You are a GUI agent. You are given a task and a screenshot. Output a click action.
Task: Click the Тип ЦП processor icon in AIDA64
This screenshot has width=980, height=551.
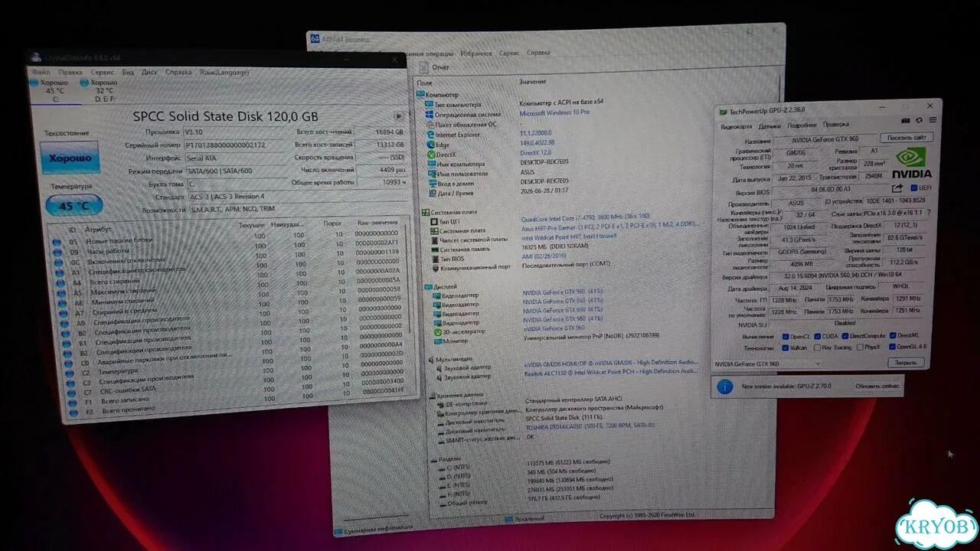[x=434, y=222]
